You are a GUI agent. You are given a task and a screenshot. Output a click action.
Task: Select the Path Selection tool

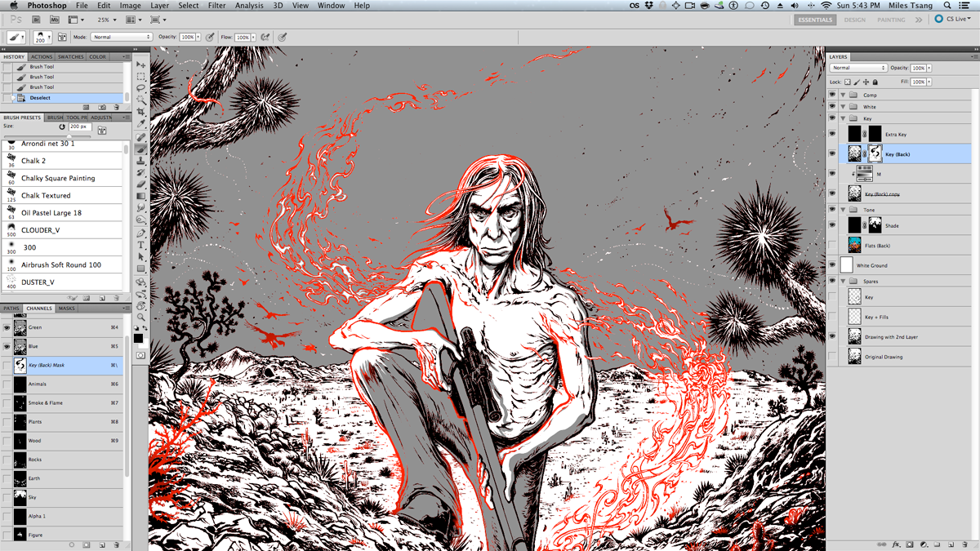(141, 256)
